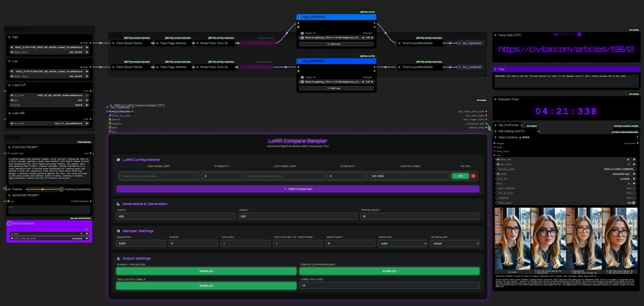Switch Toggle All in Low_LIGHTNING node
The height and width of the screenshot is (306, 644).
pos(302,77)
